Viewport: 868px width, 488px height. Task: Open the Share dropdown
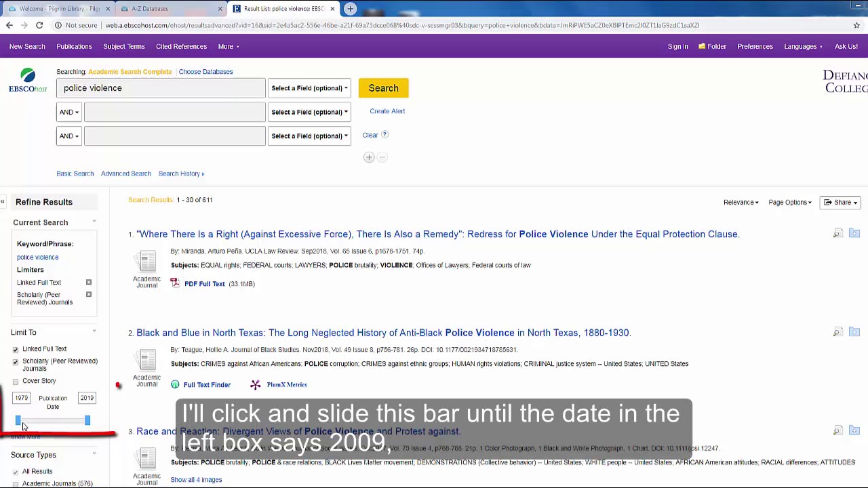click(840, 202)
